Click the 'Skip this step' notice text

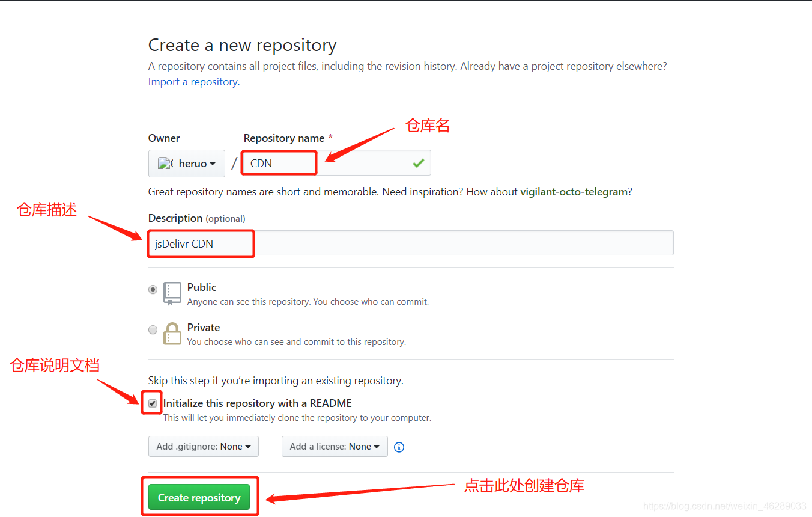[x=276, y=381]
